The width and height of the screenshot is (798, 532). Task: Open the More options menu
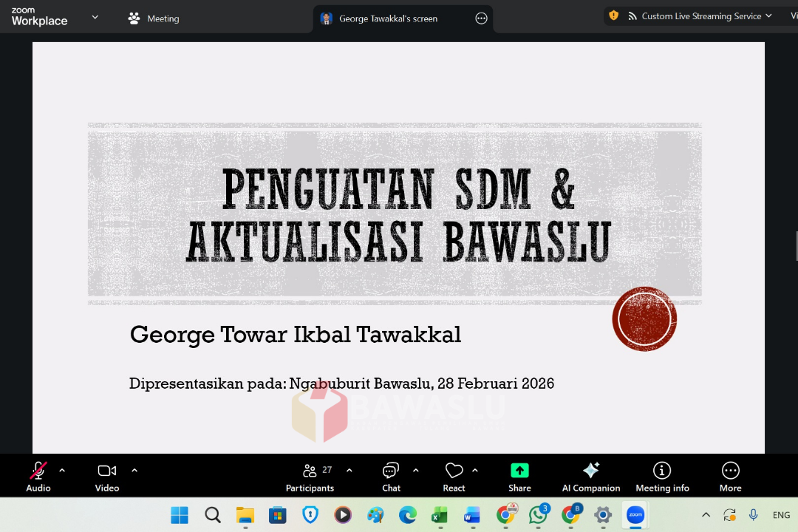click(730, 476)
